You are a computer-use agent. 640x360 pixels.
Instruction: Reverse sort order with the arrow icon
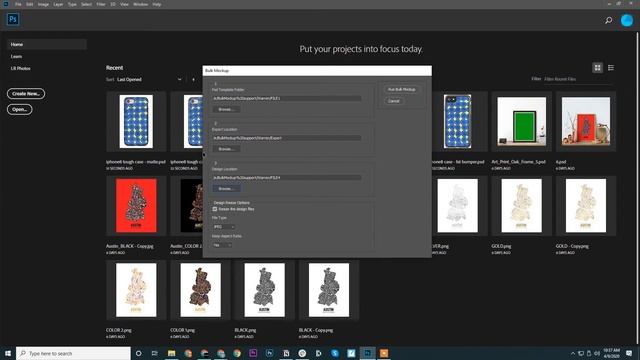coord(193,80)
